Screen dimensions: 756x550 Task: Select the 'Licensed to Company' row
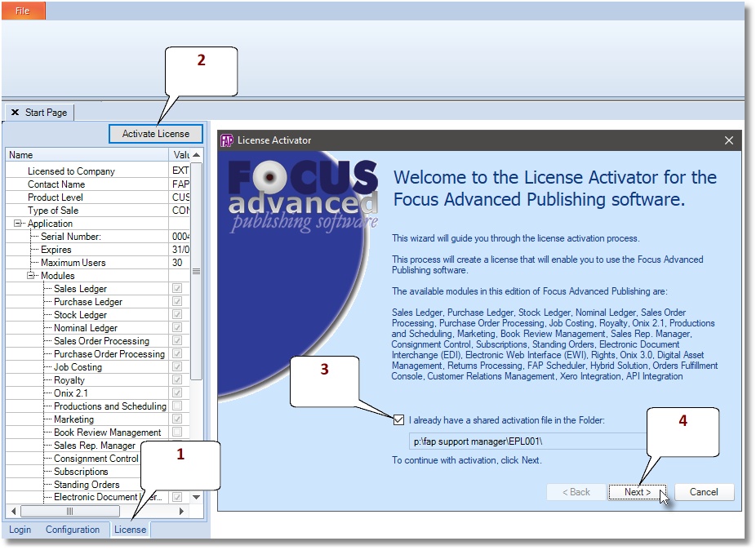(x=98, y=171)
